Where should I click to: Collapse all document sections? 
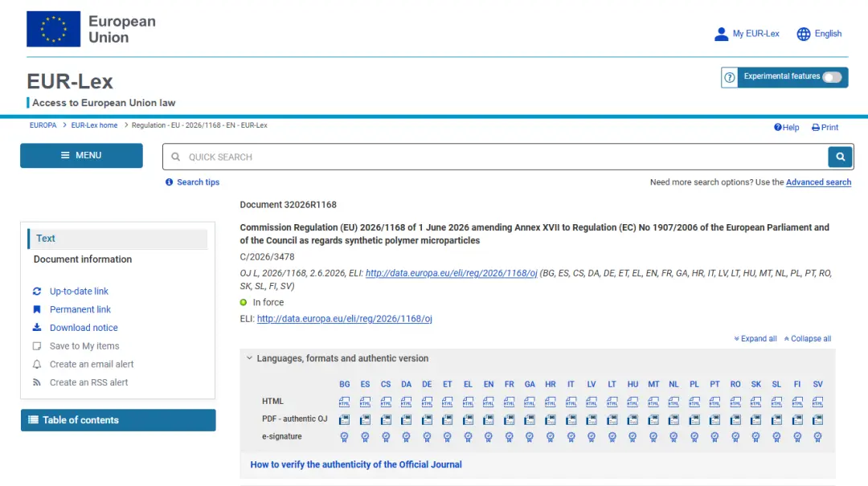tap(807, 339)
